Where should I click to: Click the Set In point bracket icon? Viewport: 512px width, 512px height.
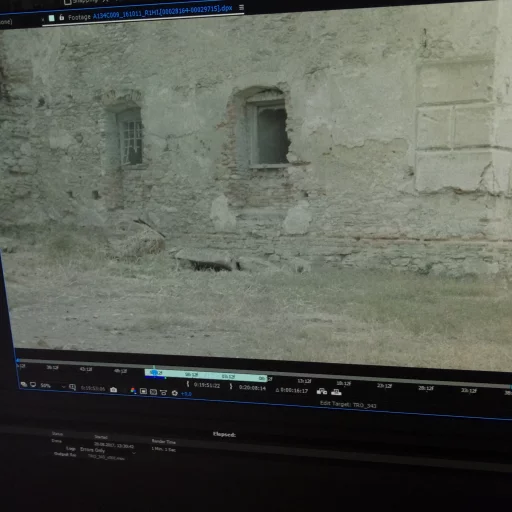point(188,384)
